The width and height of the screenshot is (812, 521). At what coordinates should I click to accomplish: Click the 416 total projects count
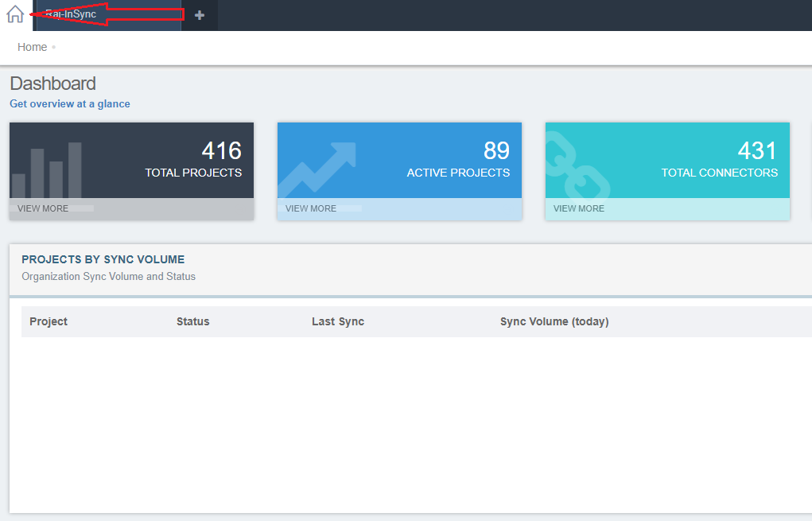[221, 150]
